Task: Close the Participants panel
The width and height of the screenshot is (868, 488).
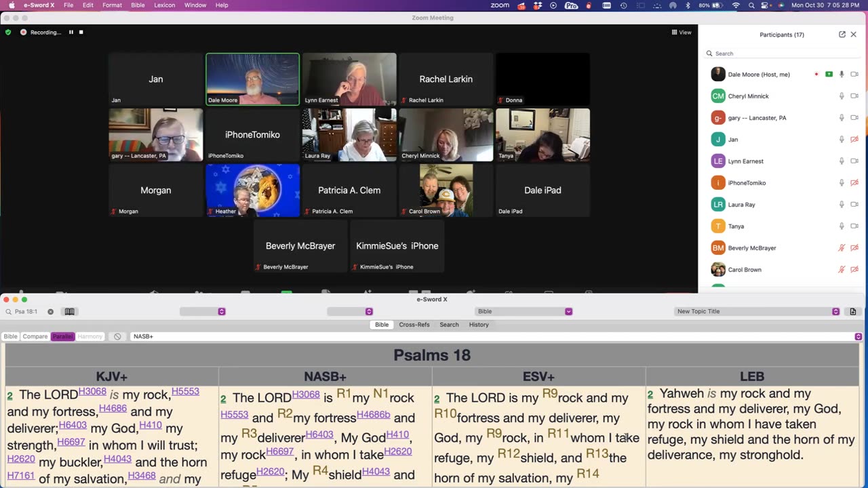Action: coord(854,35)
